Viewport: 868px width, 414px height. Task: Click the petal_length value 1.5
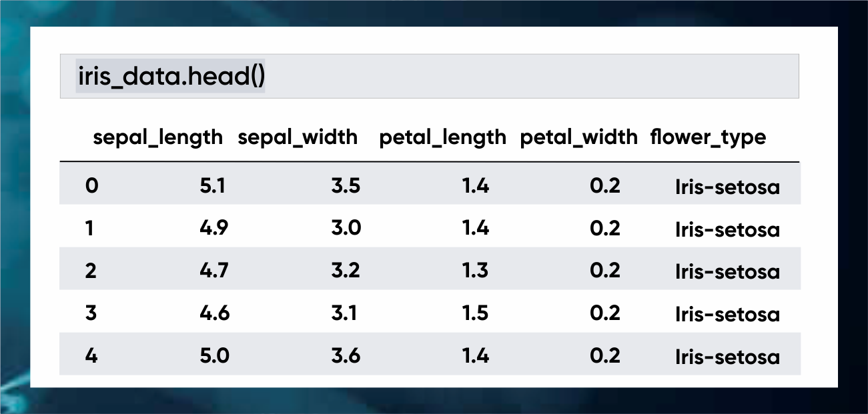coord(476,313)
